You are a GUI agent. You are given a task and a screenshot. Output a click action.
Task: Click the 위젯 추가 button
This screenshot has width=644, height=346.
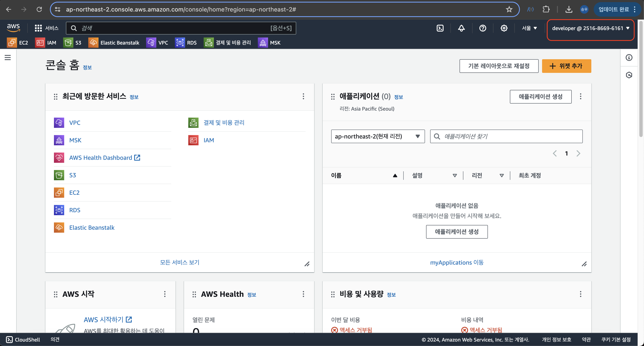pyautogui.click(x=566, y=66)
